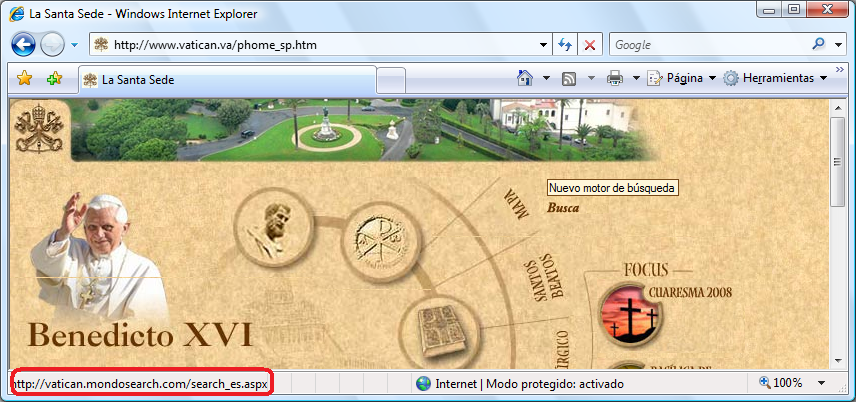The width and height of the screenshot is (856, 402).
Task: Expand the Home button dropdown
Action: click(546, 79)
